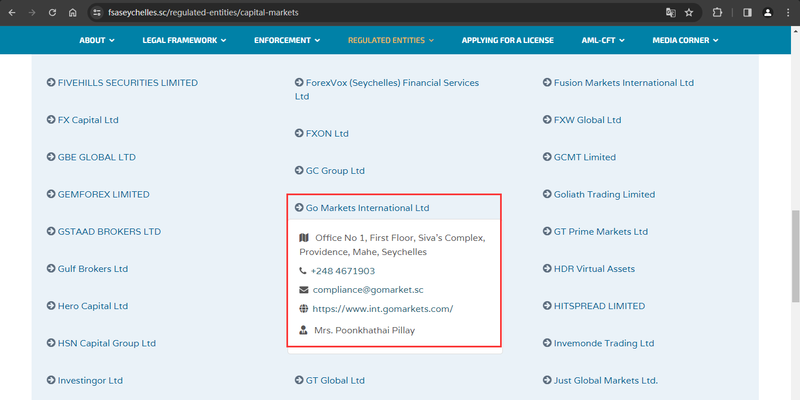Click the arrow icon beside Goliath Trading Limited
This screenshot has width=800, height=400.
coord(547,194)
